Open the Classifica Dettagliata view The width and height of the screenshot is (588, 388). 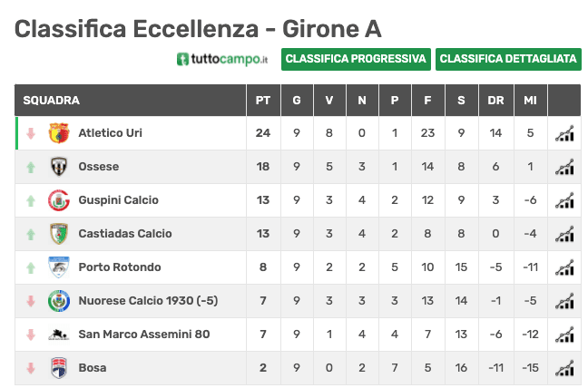click(508, 59)
